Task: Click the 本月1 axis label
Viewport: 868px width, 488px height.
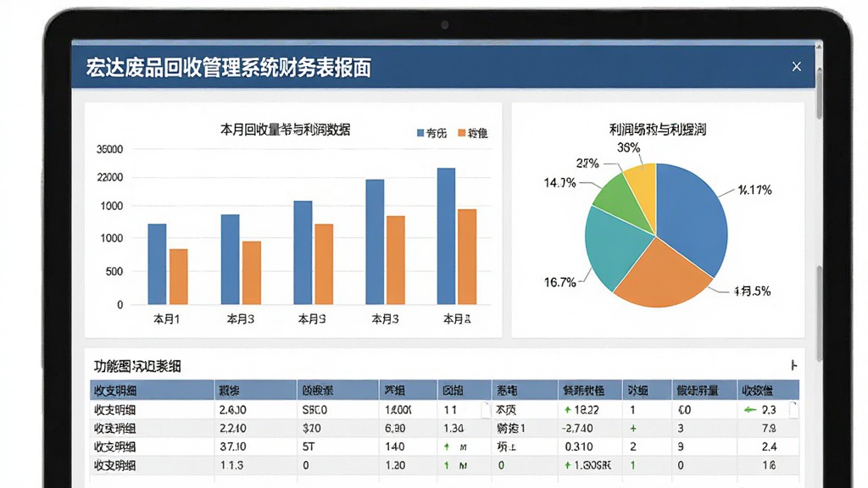Action: point(166,319)
